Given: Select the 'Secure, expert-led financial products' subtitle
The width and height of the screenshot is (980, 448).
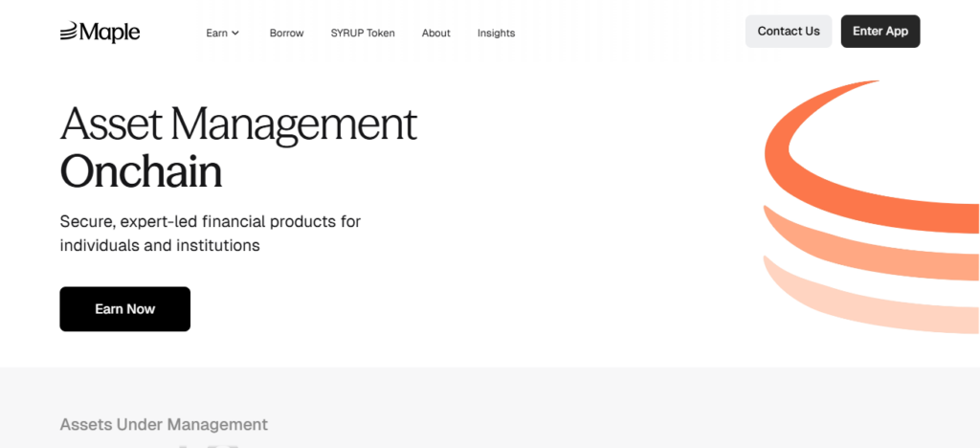Looking at the screenshot, I should click(x=210, y=221).
